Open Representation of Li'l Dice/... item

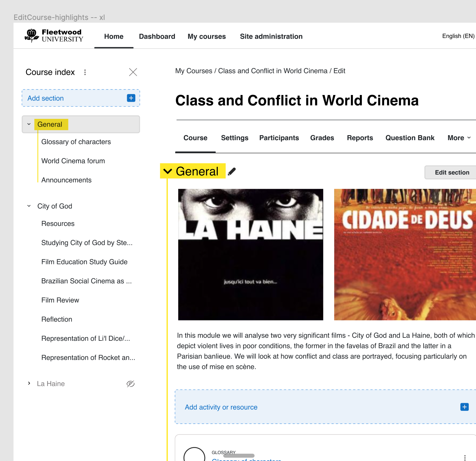pyautogui.click(x=86, y=338)
